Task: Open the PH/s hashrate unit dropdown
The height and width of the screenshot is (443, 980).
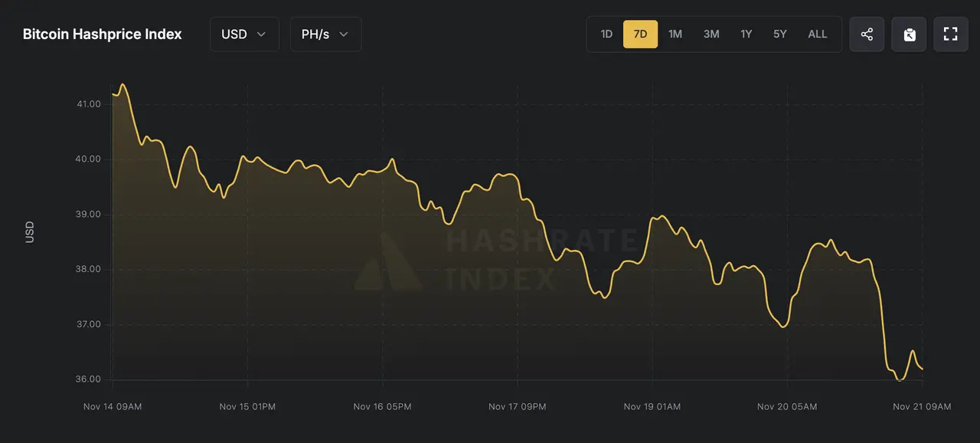Action: pos(325,34)
